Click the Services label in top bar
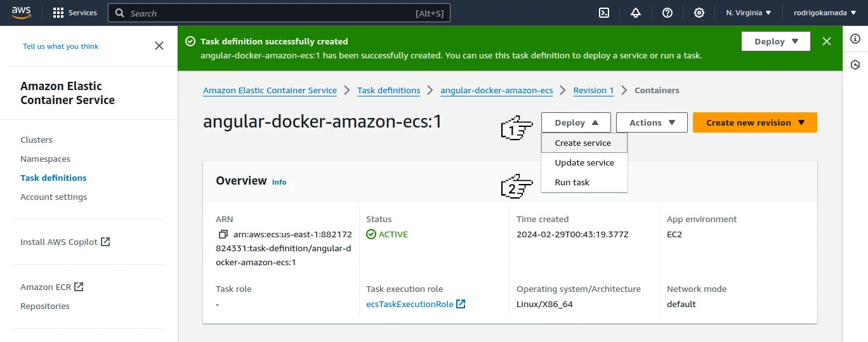Screen dimensions: 868x342 (x=82, y=13)
